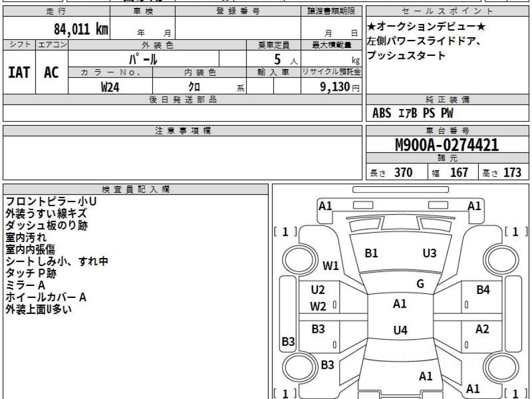Select the seating capacity value 5 人
This screenshot has width=532, height=399.
286,59
